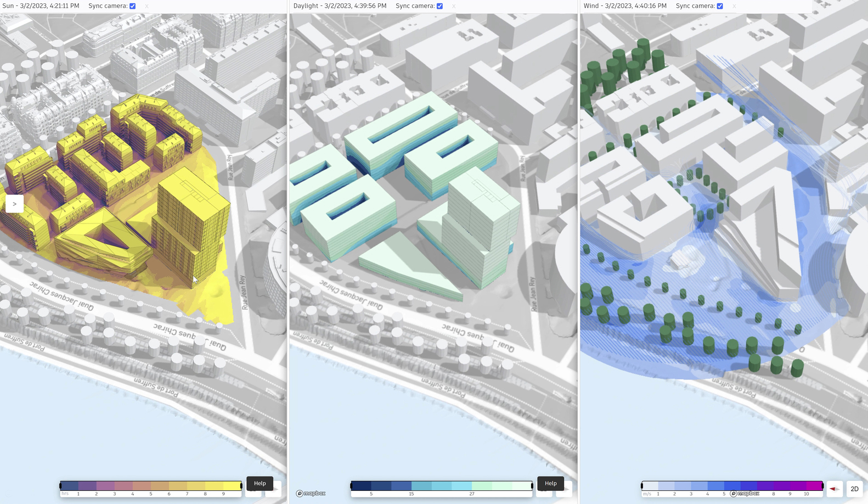Click the yellow swatch on sun hours legend
The image size is (868, 504).
pyautogui.click(x=232, y=486)
